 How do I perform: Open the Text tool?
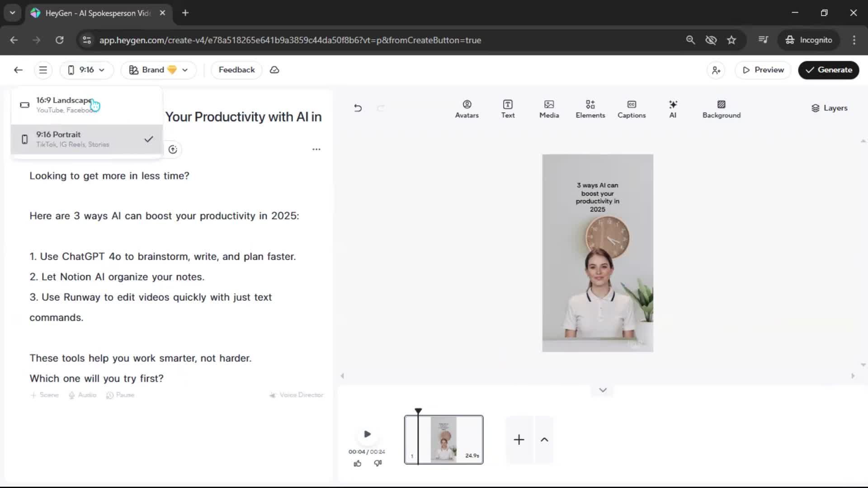(508, 109)
